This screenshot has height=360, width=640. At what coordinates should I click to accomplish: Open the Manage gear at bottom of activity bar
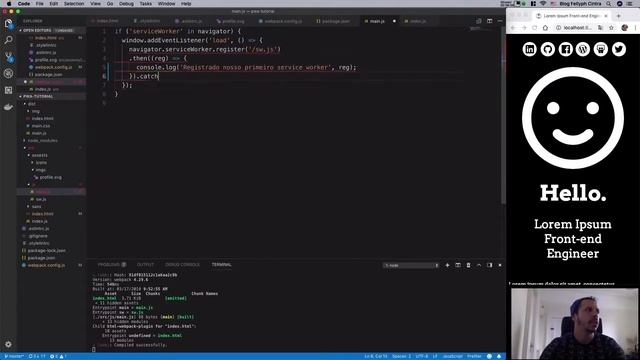click(x=8, y=344)
